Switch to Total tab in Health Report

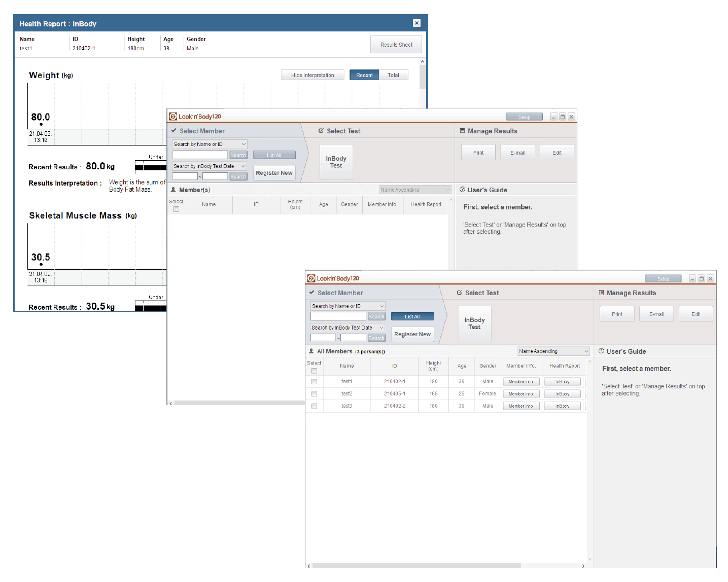click(x=394, y=75)
